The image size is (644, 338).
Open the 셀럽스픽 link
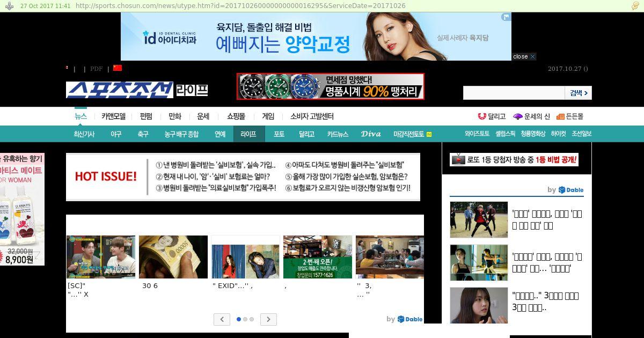point(505,134)
